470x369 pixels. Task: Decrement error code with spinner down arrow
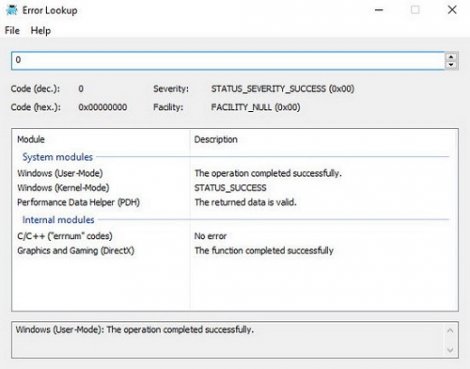[451, 65]
